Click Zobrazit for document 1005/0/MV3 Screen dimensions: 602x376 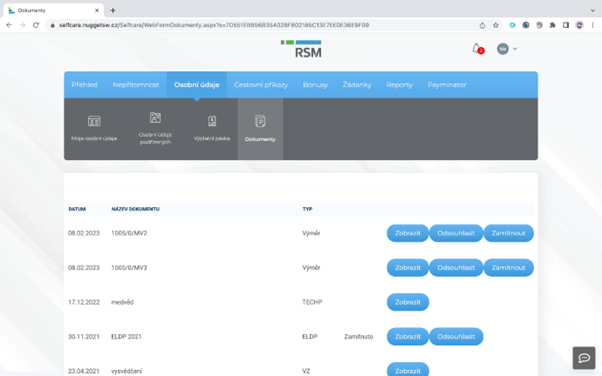[408, 268]
